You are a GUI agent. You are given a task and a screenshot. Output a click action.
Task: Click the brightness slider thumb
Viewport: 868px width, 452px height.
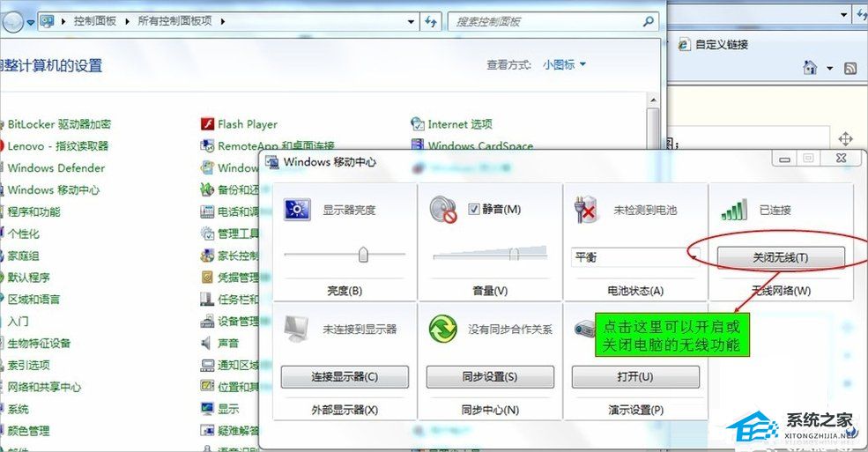(362, 255)
